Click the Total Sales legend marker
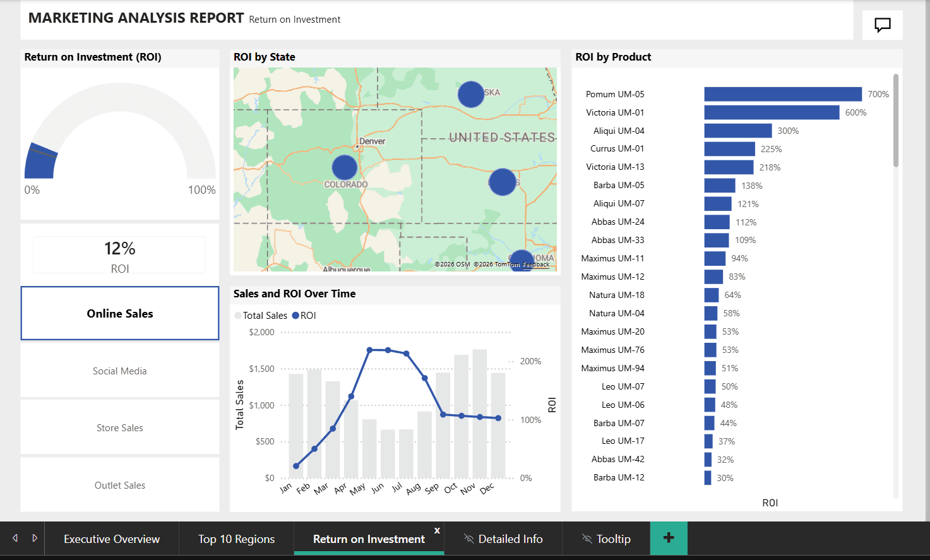The width and height of the screenshot is (930, 560). coord(238,316)
